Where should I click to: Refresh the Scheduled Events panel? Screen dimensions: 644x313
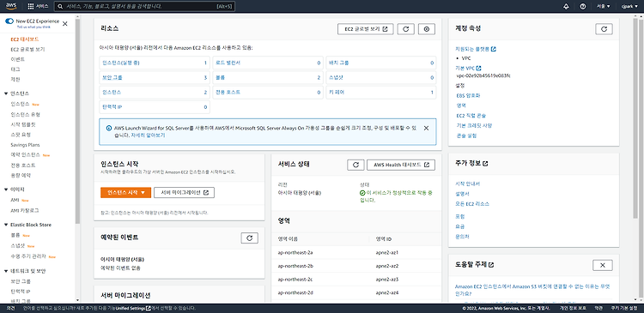(x=249, y=238)
